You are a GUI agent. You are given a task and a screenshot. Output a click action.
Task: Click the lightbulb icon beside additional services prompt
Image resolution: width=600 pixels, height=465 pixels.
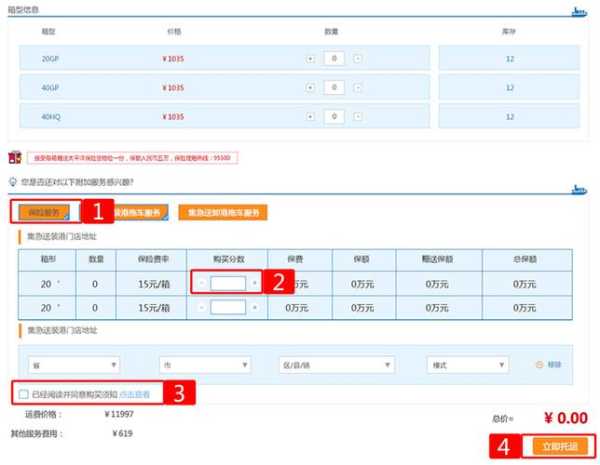(x=11, y=181)
